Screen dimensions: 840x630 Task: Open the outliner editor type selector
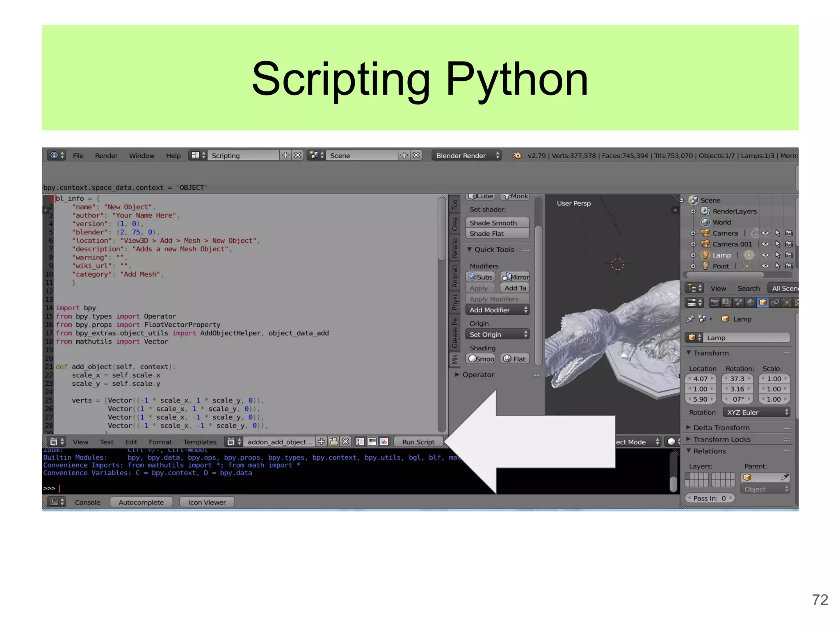(x=695, y=288)
